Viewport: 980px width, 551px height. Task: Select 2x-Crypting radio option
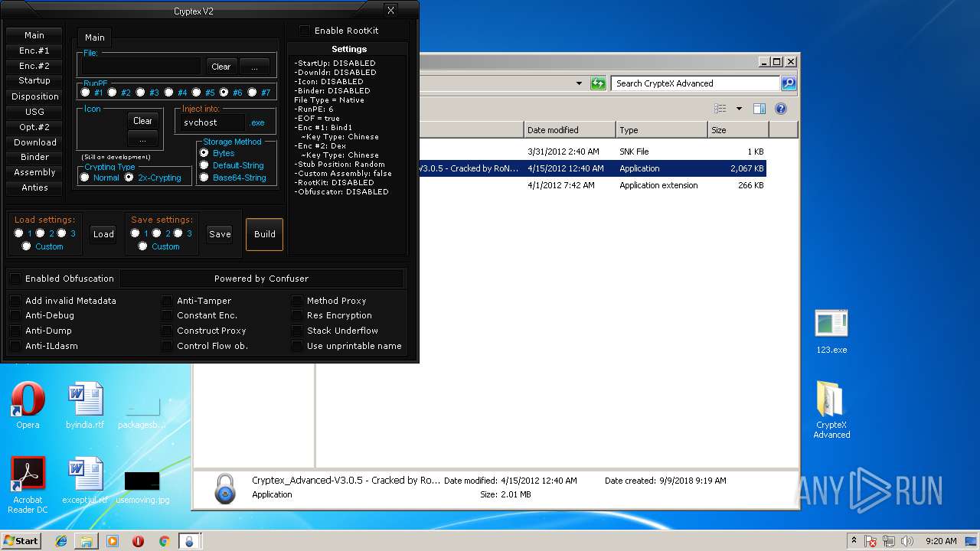coord(129,178)
